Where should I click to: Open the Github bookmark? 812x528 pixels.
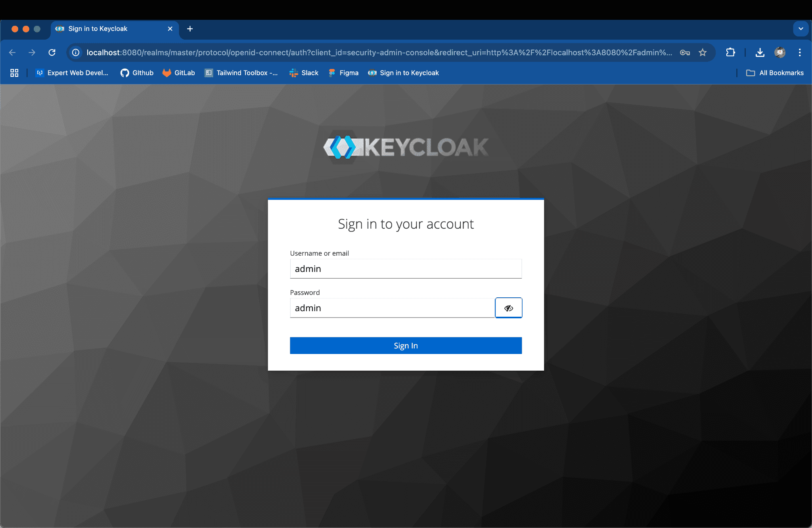click(x=137, y=73)
